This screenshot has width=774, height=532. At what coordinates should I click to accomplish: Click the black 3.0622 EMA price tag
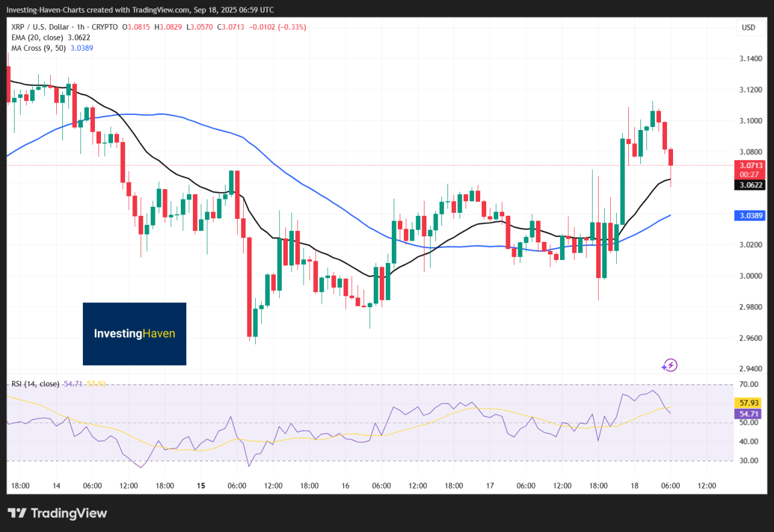coord(749,185)
